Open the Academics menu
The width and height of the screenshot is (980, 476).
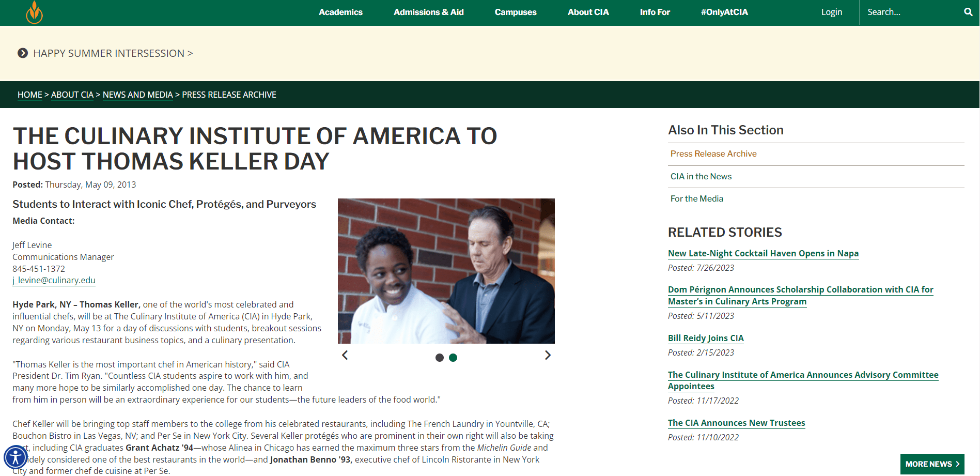(340, 12)
